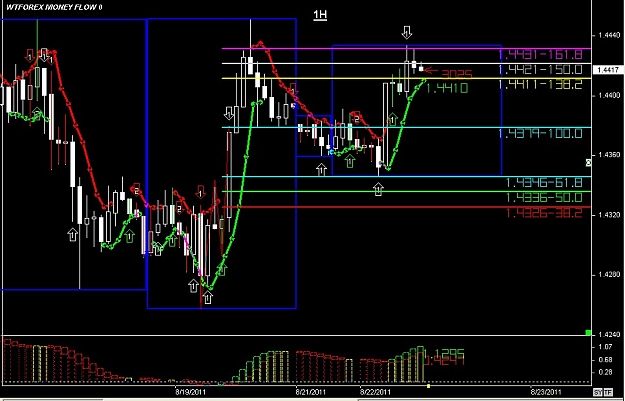
Task: Select the 1.4346-61.8 Fibonacci label
Action: click(544, 183)
